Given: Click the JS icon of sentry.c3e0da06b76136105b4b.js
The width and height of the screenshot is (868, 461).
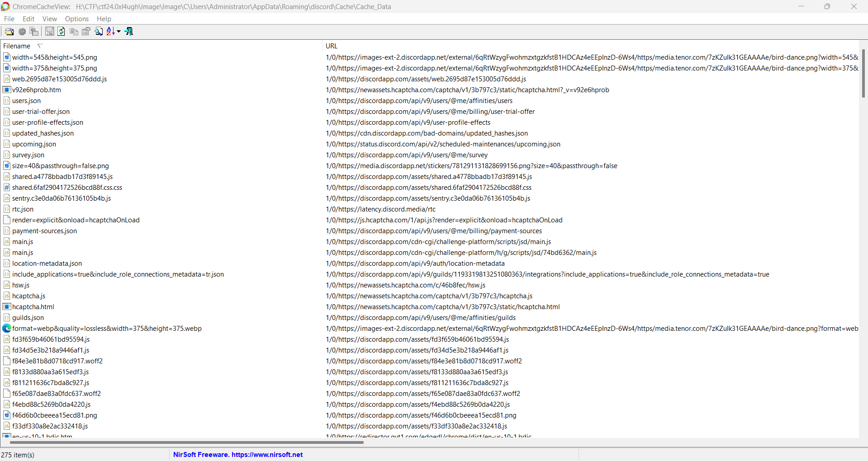Looking at the screenshot, I should point(7,198).
